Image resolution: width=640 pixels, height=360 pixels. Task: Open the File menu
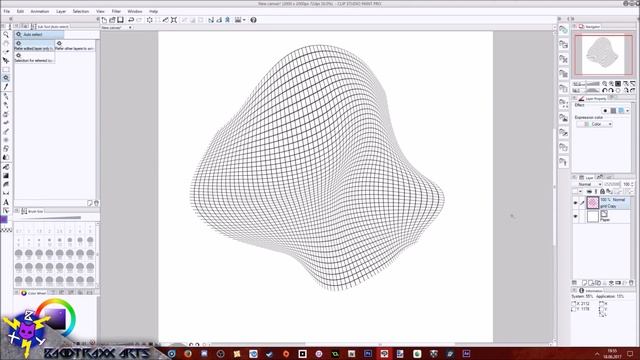tap(7, 11)
